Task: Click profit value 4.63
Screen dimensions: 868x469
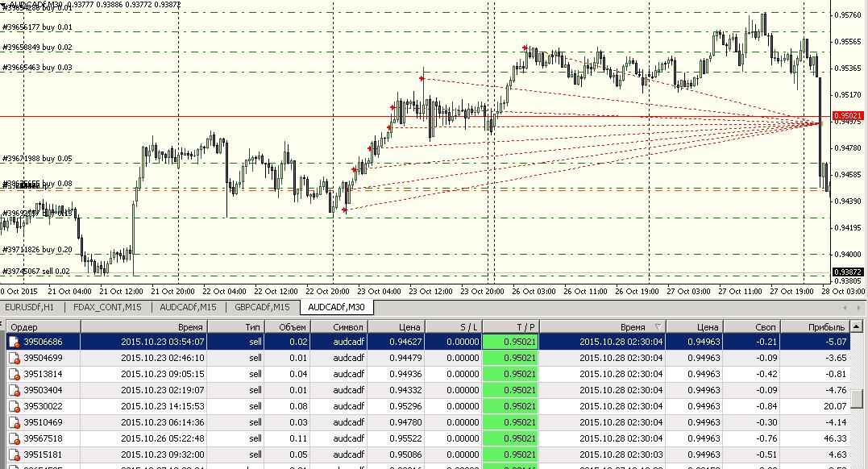Action: coord(837,454)
